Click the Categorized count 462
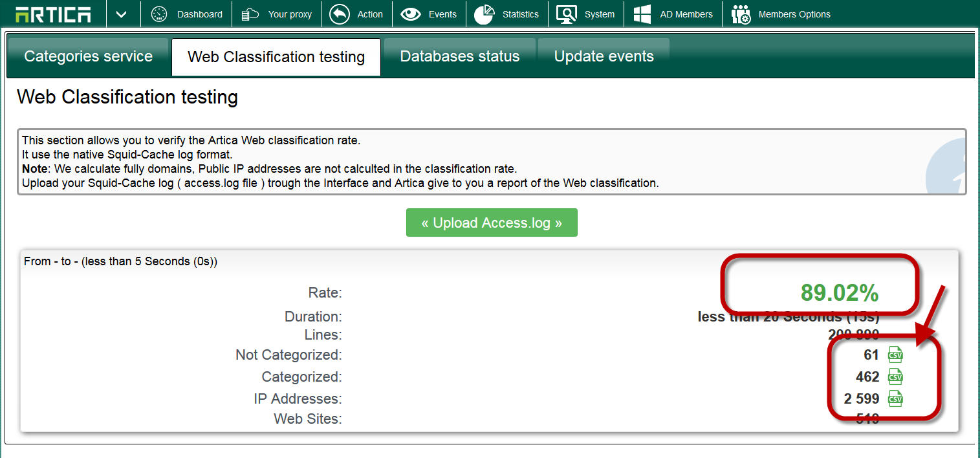The width and height of the screenshot is (980, 458). click(867, 376)
